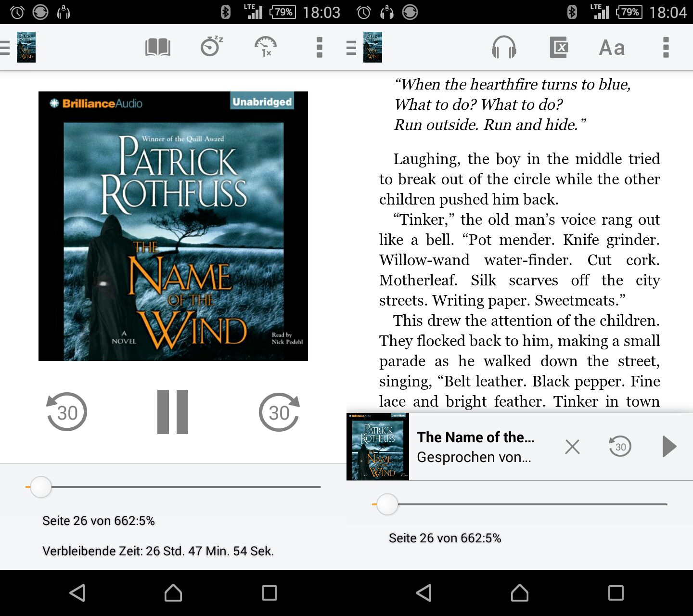Pause audiobook playback
Screen dimensions: 693x616
tap(173, 412)
